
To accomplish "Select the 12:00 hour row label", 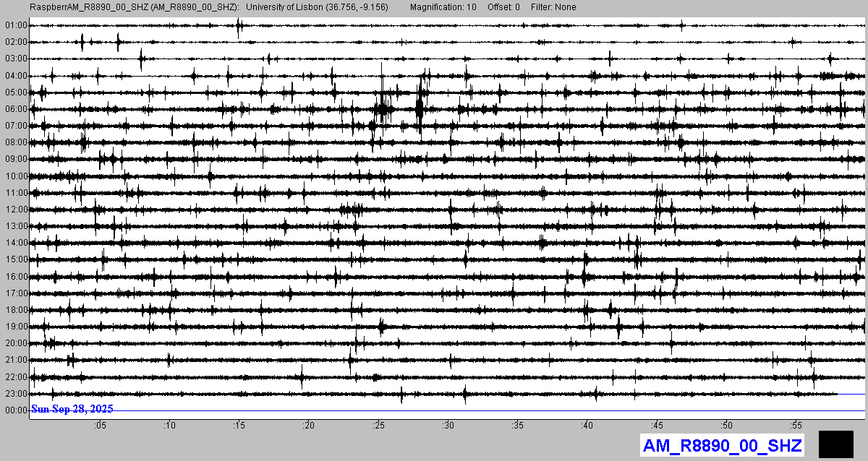I will point(16,210).
